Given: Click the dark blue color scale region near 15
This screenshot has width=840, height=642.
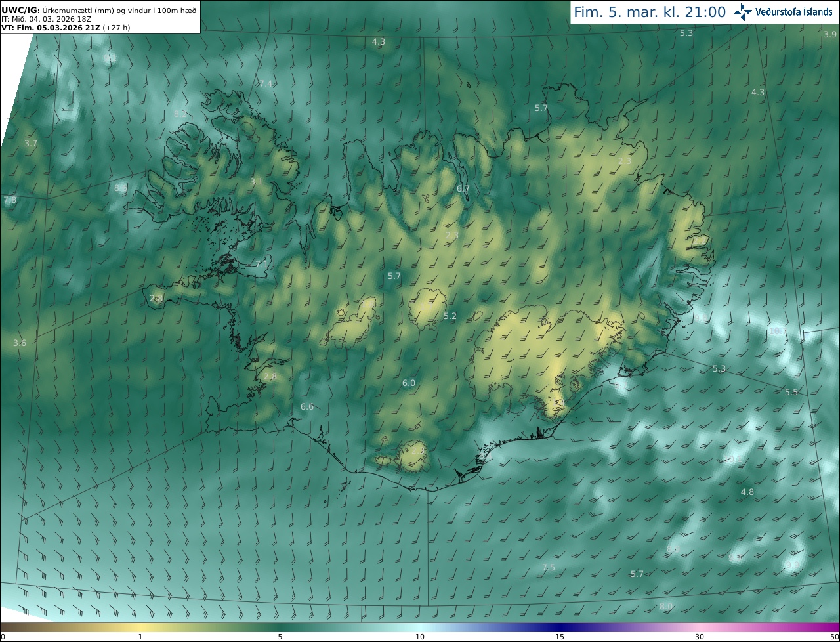Looking at the screenshot, I should pyautogui.click(x=559, y=627).
